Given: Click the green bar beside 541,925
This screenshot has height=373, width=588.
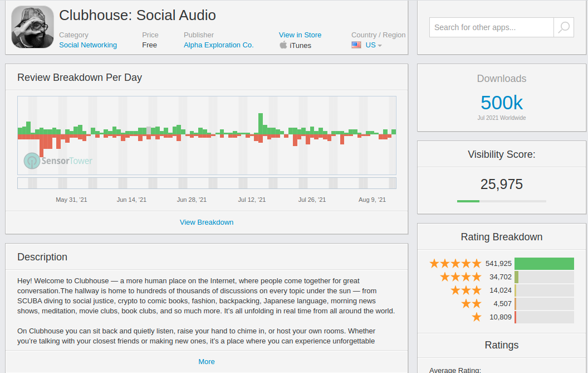Looking at the screenshot, I should point(545,263).
